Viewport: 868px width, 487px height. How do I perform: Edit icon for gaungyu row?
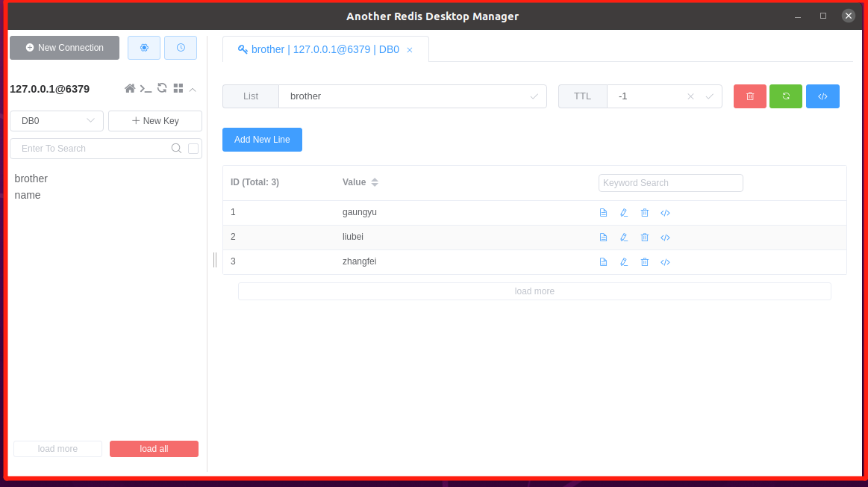[624, 213]
